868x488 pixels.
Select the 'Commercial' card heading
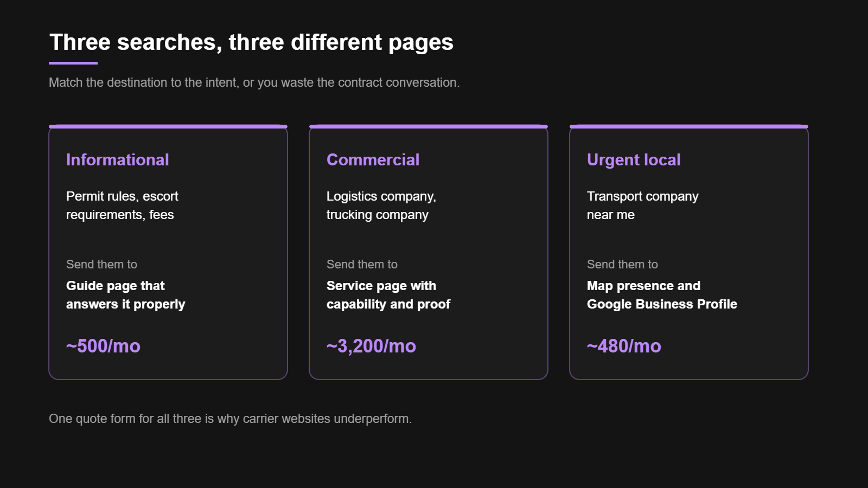pyautogui.click(x=373, y=160)
